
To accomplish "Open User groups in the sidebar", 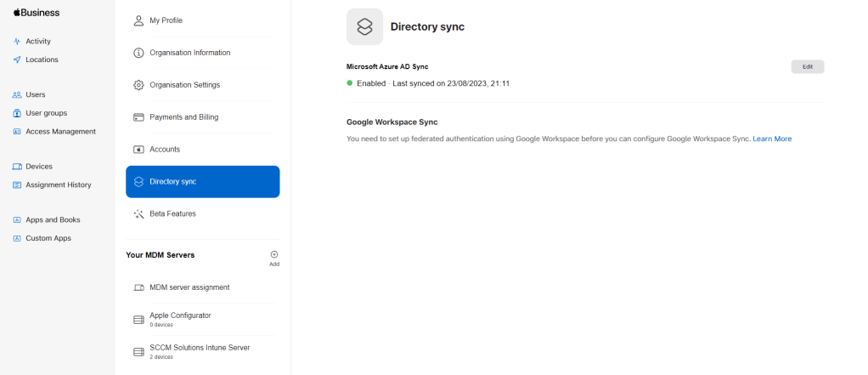I will point(46,113).
